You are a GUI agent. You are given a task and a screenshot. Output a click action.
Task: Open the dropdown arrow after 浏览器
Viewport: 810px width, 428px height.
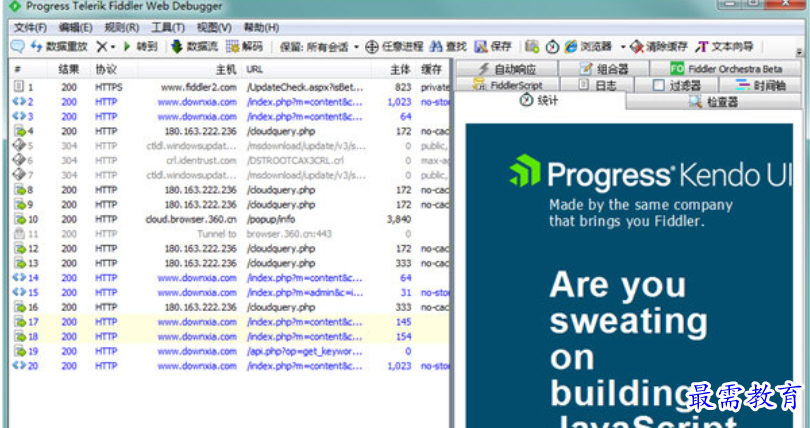(623, 47)
